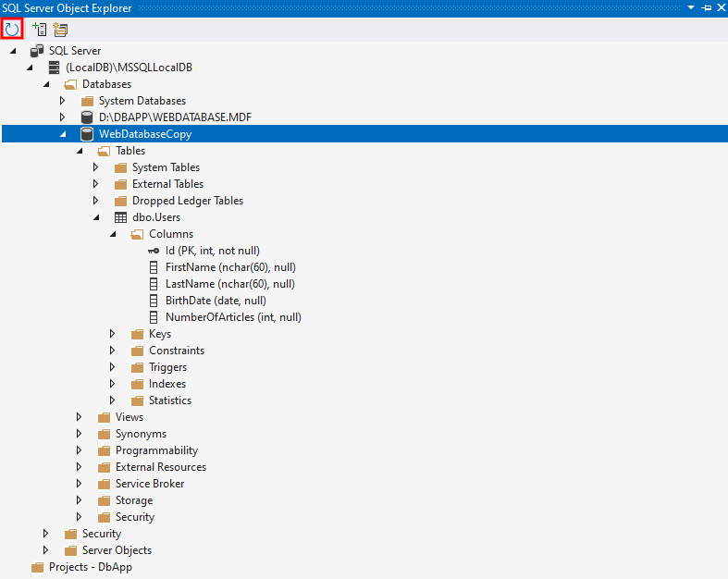728x579 pixels.
Task: Expand the Statistics folder
Action: point(112,400)
